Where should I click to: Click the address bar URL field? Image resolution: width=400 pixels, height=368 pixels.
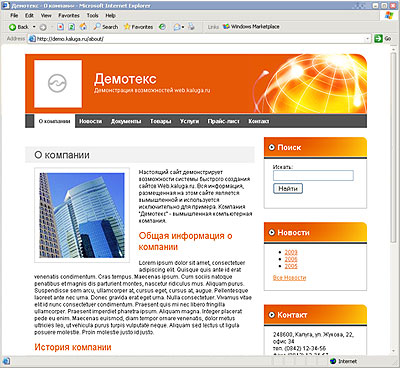tap(200, 39)
